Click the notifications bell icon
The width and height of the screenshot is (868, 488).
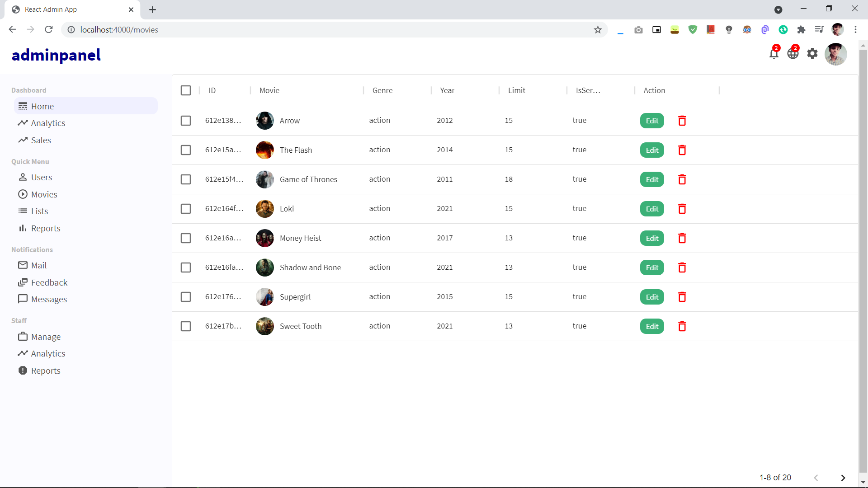774,54
